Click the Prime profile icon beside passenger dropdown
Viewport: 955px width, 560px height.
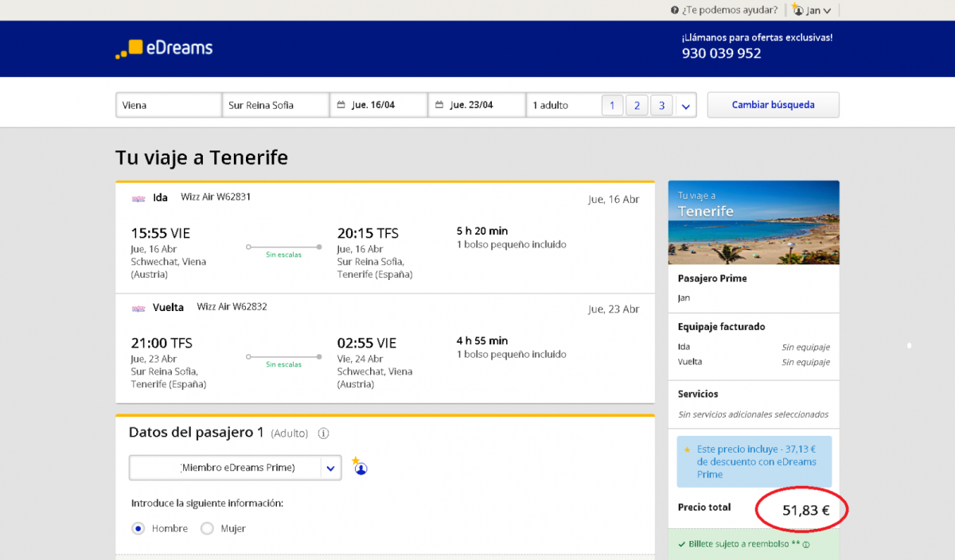pyautogui.click(x=361, y=468)
